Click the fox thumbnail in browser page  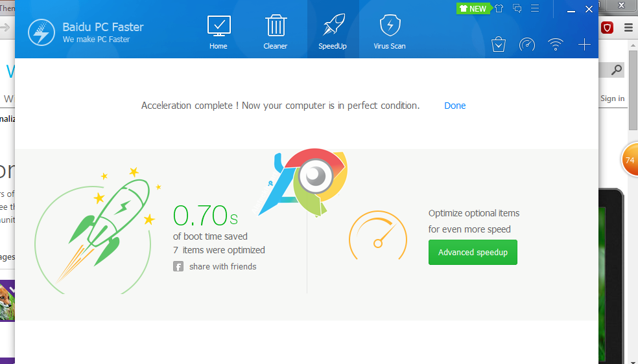tap(7, 301)
